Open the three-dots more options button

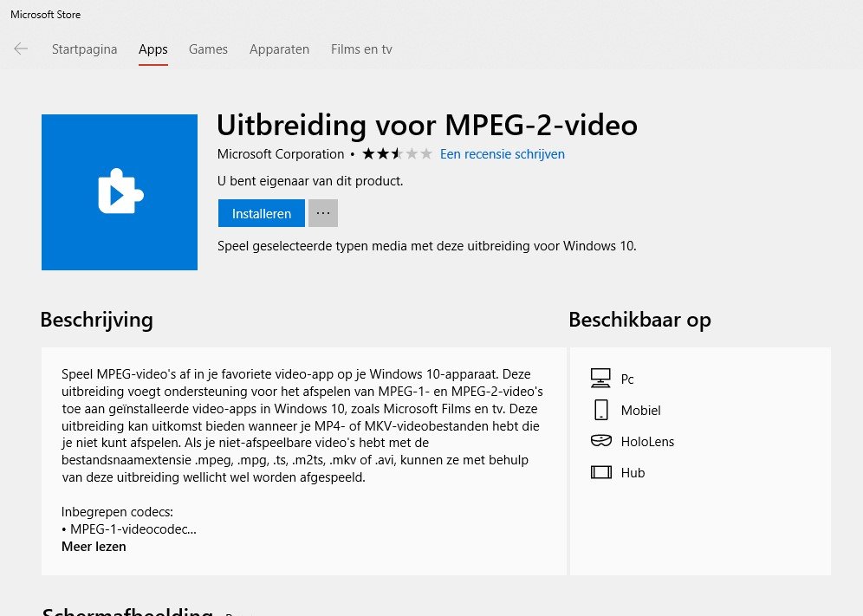323,213
